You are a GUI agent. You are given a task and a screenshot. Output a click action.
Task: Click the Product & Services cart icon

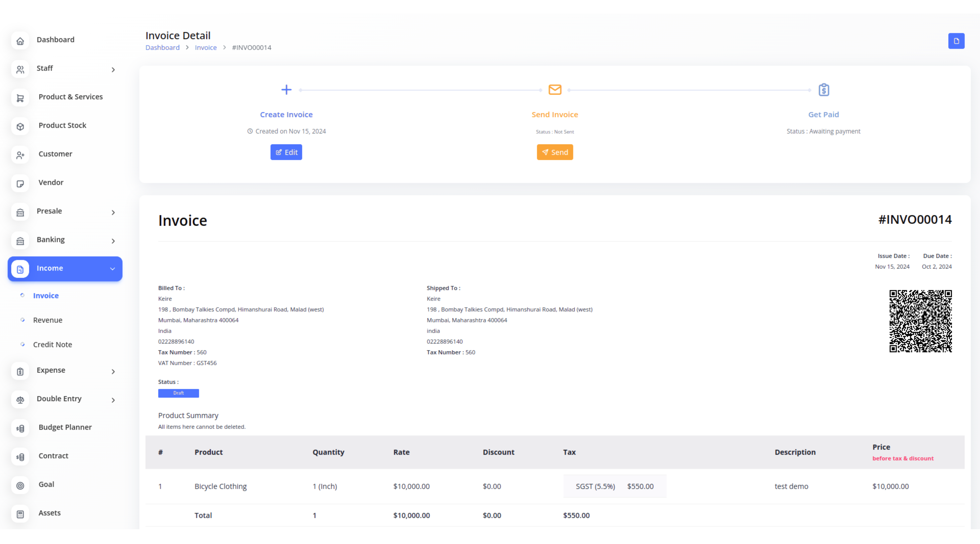click(x=20, y=98)
